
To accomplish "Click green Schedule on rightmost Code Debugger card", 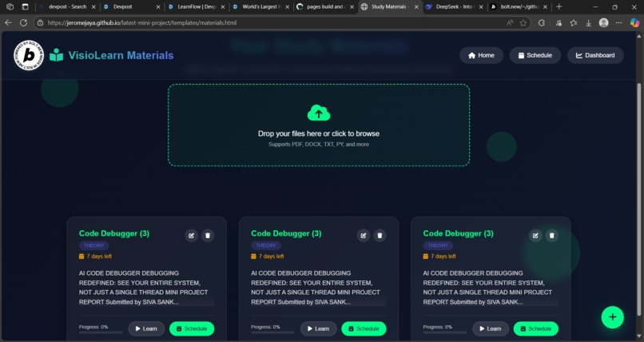I will point(536,328).
